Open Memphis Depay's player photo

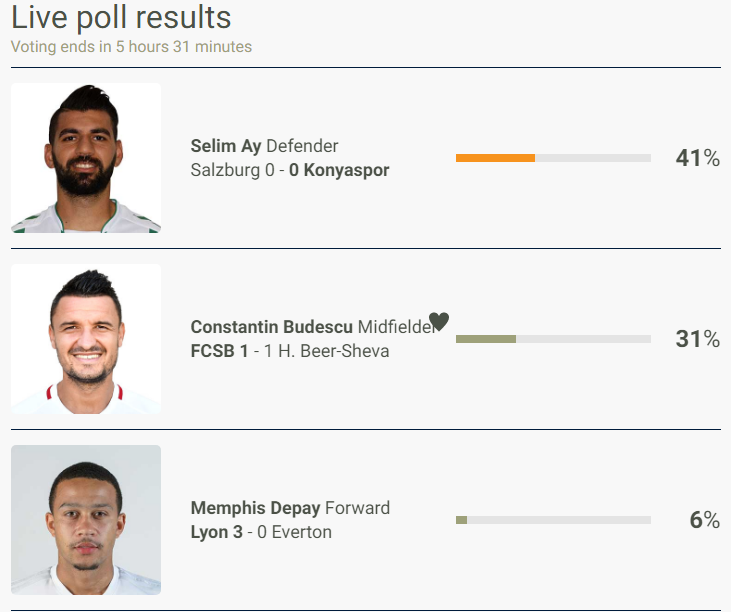pyautogui.click(x=86, y=520)
